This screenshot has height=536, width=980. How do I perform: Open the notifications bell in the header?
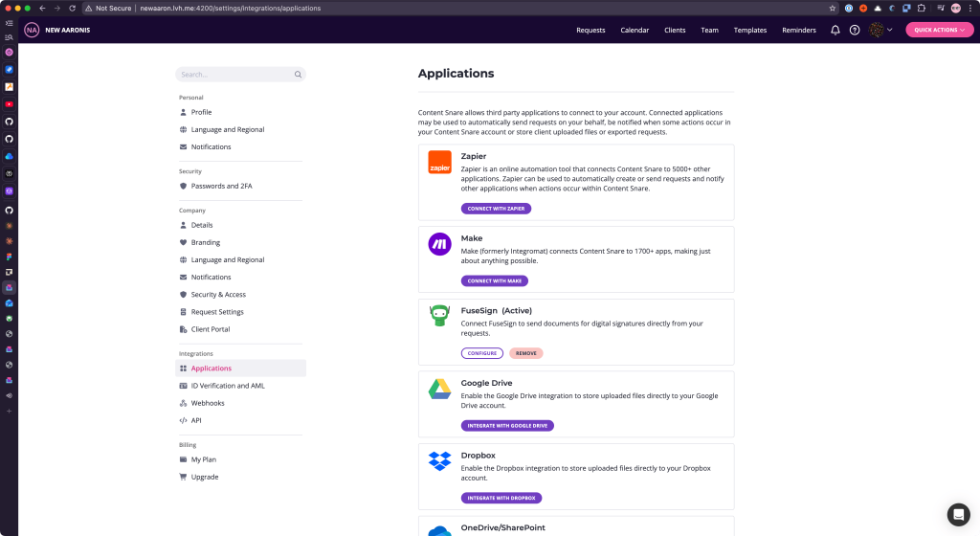pos(835,30)
